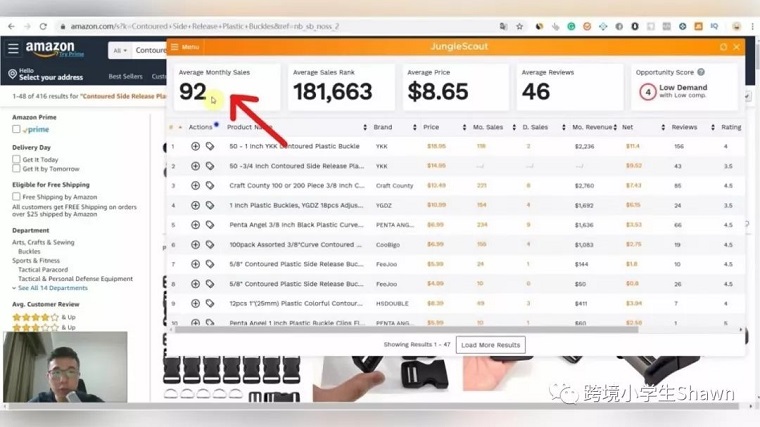The width and height of the screenshot is (760, 427).
Task: Click the orange JungleScout extension icon in toolbar
Action: 698,26
